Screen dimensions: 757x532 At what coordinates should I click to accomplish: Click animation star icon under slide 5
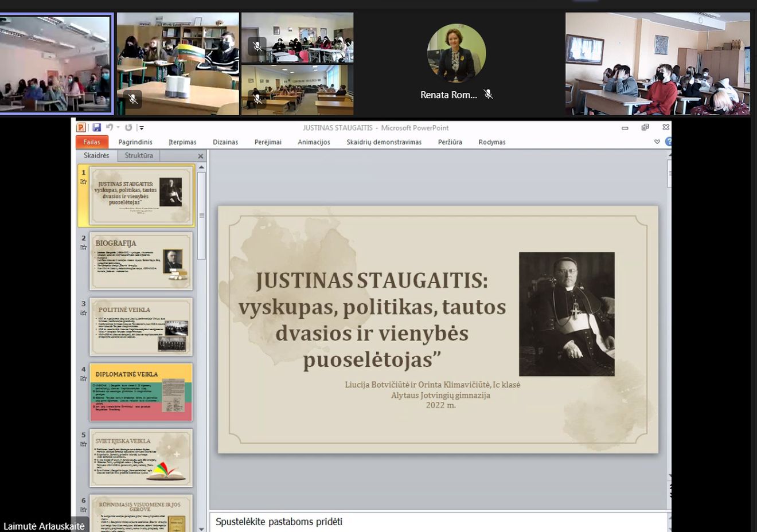click(x=83, y=444)
